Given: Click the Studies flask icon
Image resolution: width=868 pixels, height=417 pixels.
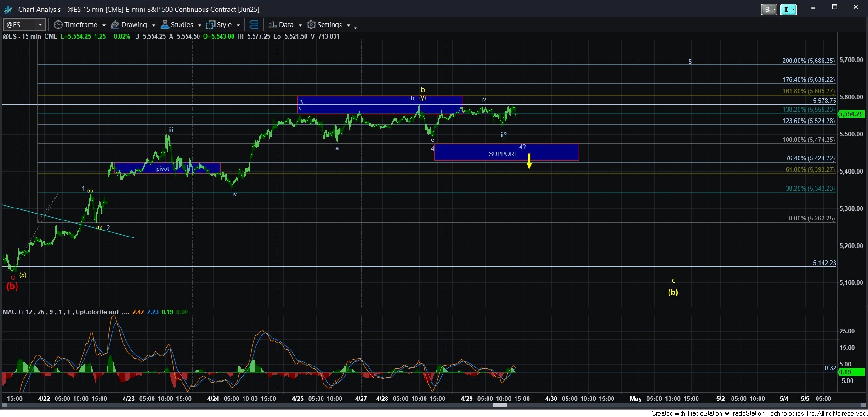Looking at the screenshot, I should click(x=165, y=25).
